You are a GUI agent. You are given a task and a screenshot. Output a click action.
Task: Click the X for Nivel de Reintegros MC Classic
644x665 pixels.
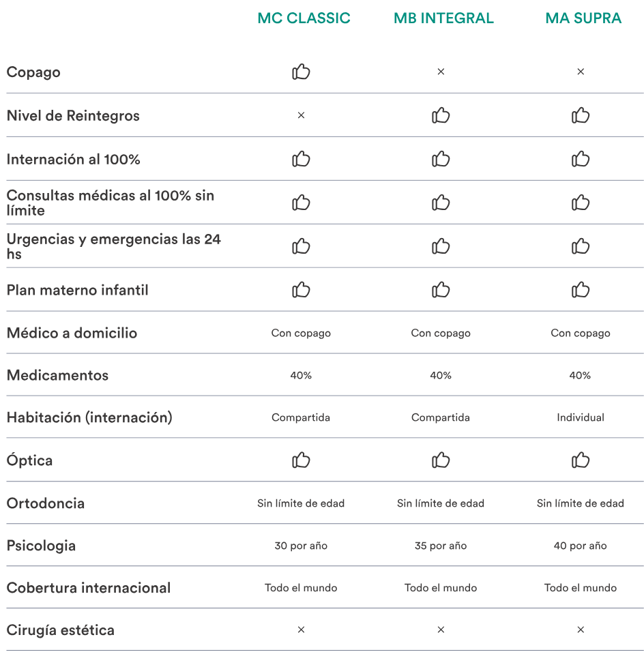click(301, 115)
